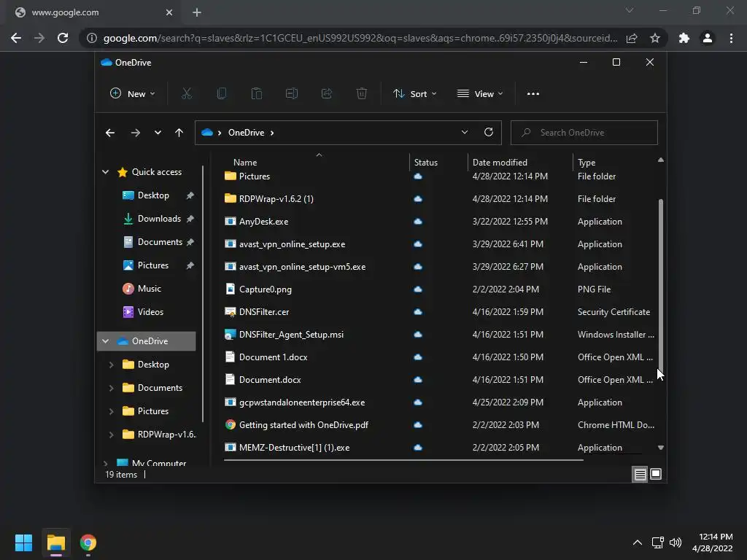Open the New item dropdown
The height and width of the screenshot is (560, 747).
coord(133,94)
